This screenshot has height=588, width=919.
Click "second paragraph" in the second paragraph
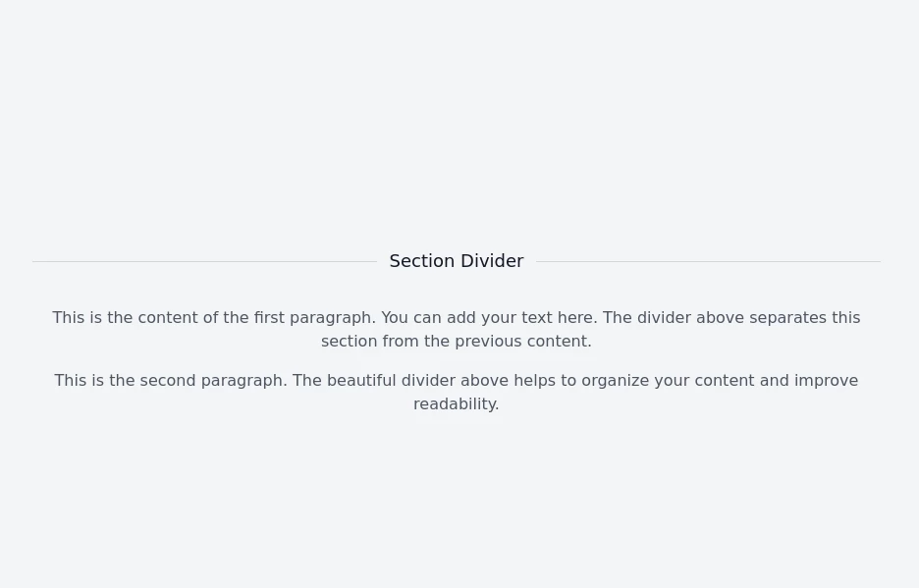[x=211, y=381]
